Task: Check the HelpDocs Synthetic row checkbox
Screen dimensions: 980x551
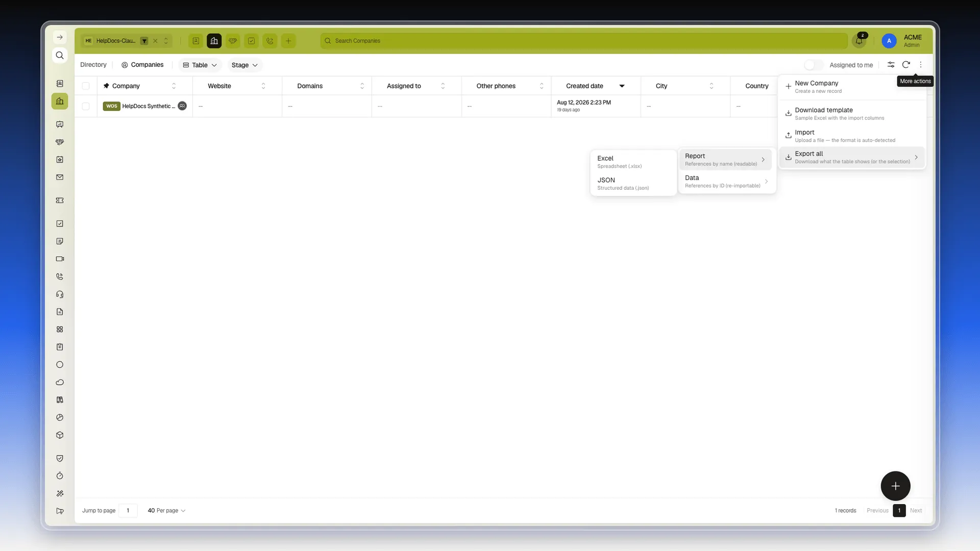Action: coord(86,106)
